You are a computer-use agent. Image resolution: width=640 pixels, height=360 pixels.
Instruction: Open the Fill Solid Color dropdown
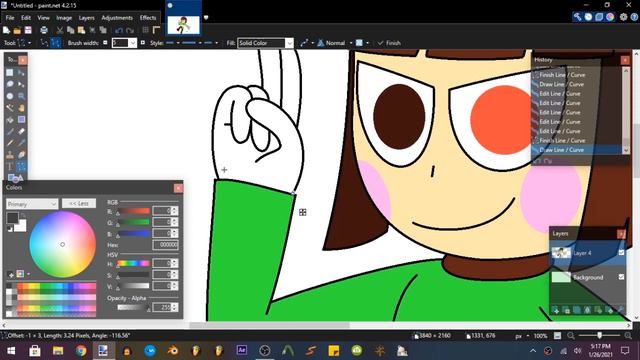[289, 43]
